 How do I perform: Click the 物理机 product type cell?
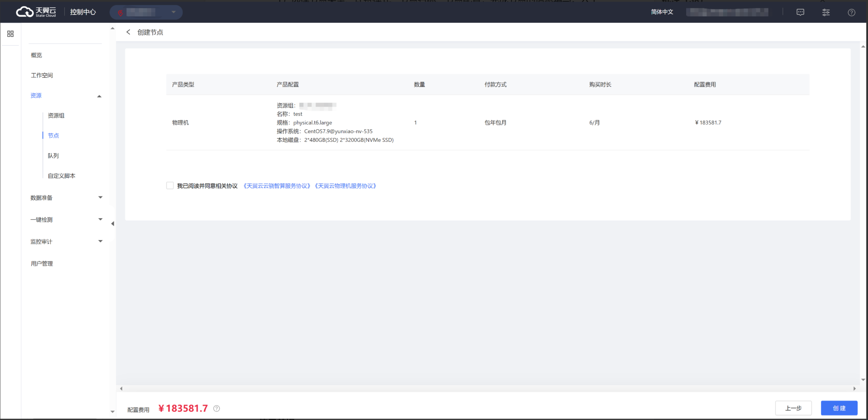180,123
